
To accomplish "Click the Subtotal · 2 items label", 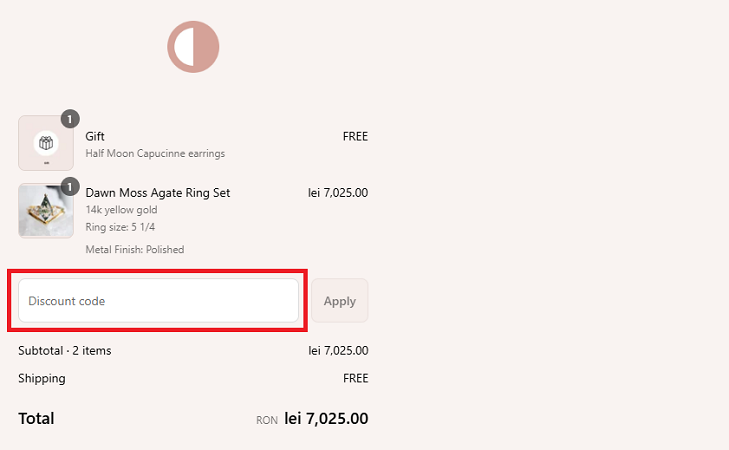I will pyautogui.click(x=65, y=351).
